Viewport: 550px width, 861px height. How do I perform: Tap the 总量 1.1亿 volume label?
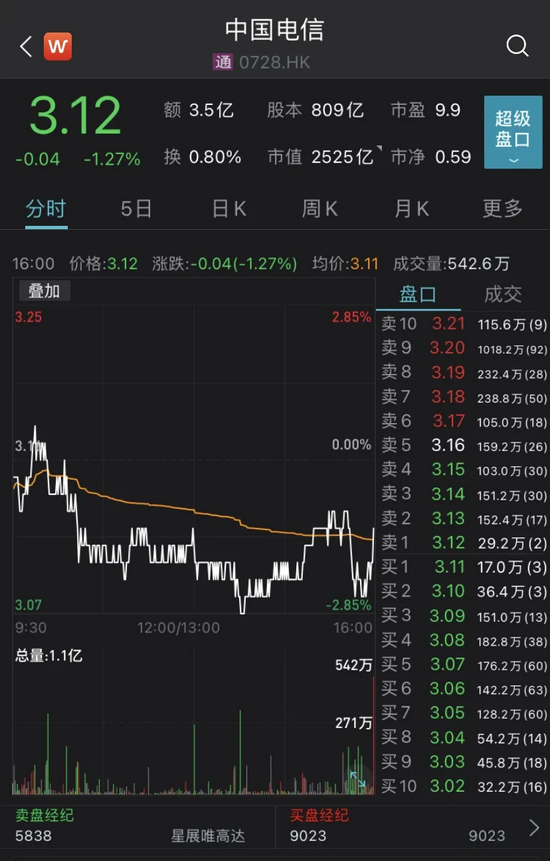point(48,655)
